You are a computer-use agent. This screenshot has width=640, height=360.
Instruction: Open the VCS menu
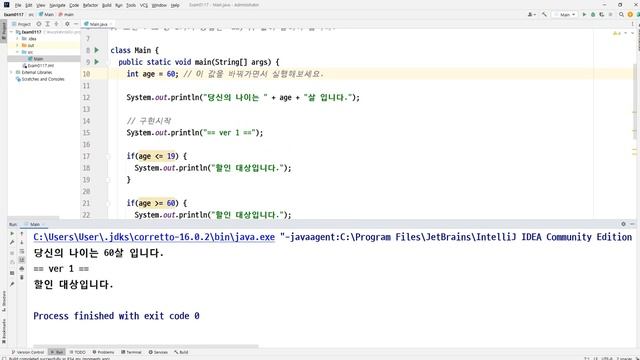(x=144, y=5)
